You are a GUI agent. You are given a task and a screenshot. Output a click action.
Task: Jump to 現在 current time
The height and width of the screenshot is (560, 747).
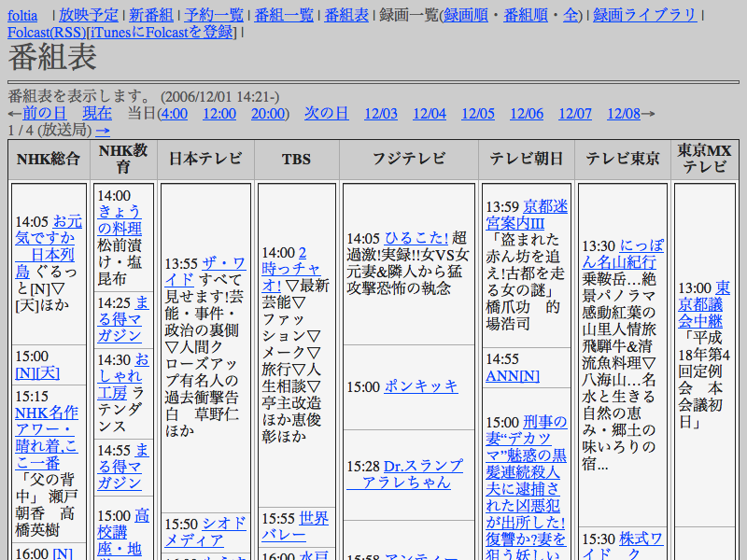[97, 113]
